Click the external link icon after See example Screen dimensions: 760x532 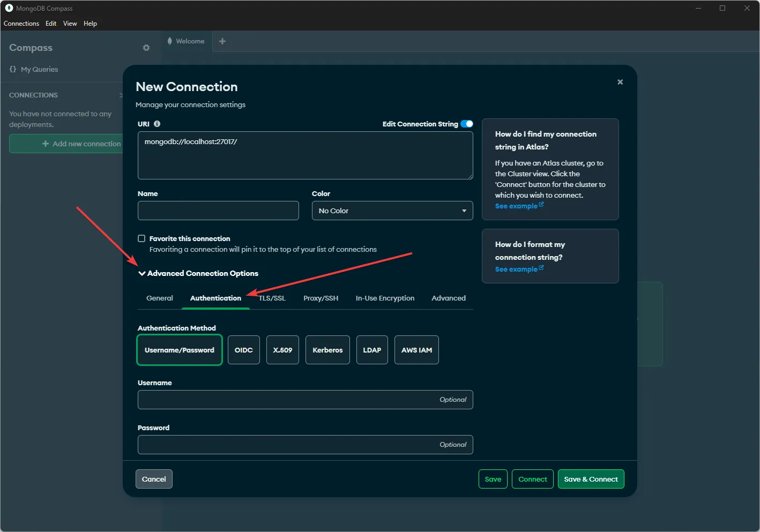pos(540,205)
